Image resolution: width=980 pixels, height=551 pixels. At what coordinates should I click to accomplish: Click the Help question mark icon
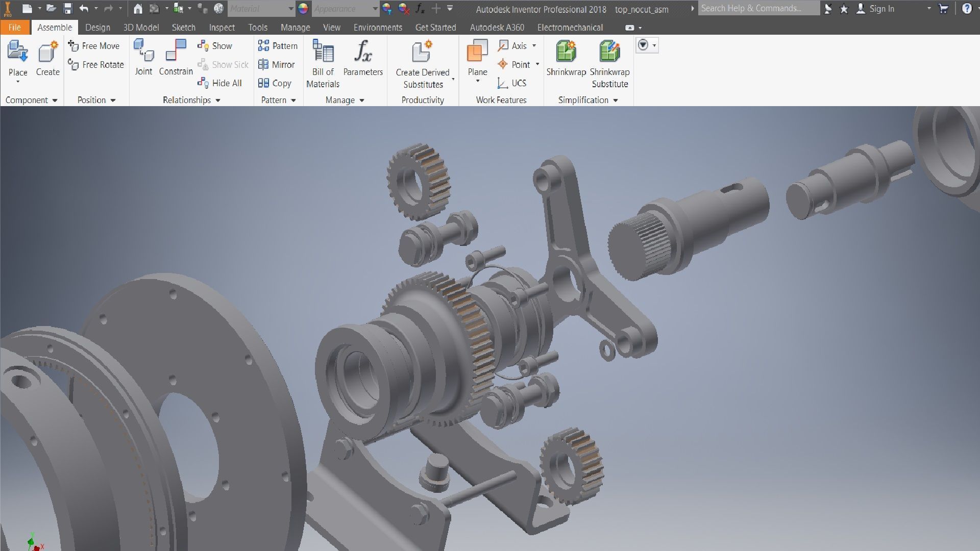click(x=967, y=9)
